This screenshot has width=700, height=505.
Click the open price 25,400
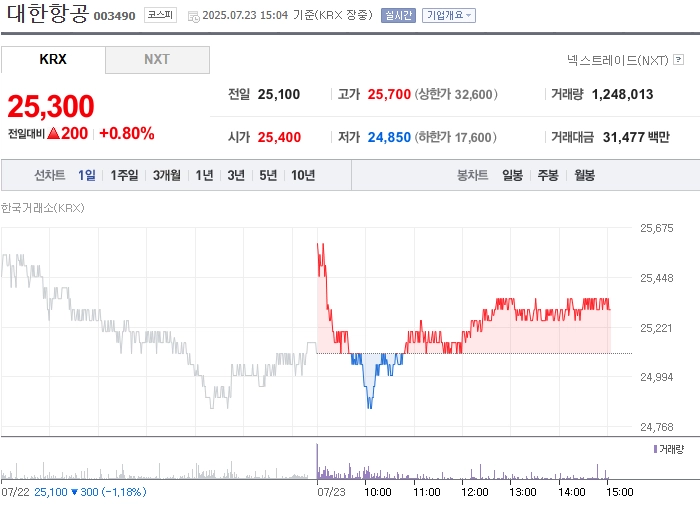click(279, 137)
